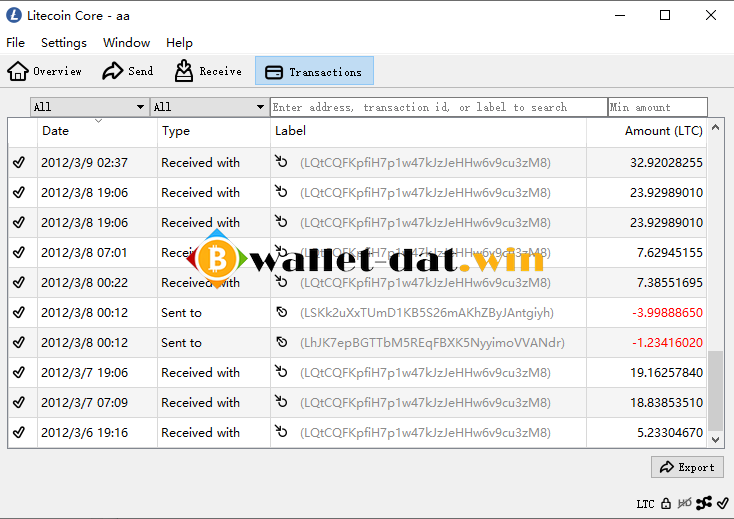Image resolution: width=734 pixels, height=519 pixels.
Task: Click receive icon in 18.83853510 row
Action: click(x=281, y=402)
